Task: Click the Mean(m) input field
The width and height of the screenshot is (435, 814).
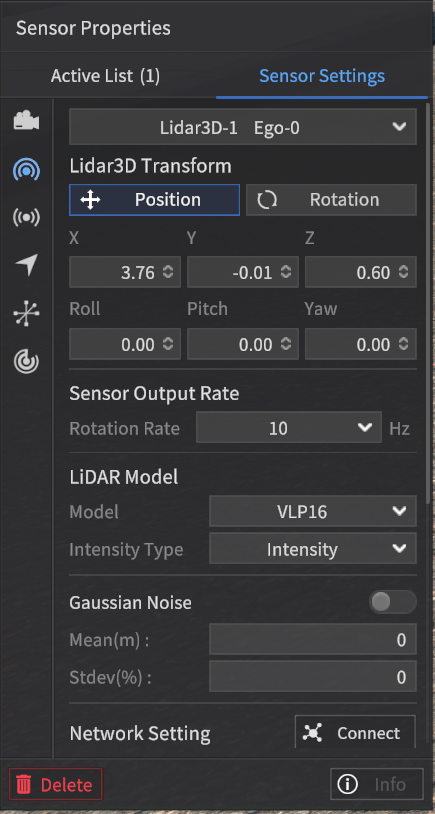Action: (312, 640)
